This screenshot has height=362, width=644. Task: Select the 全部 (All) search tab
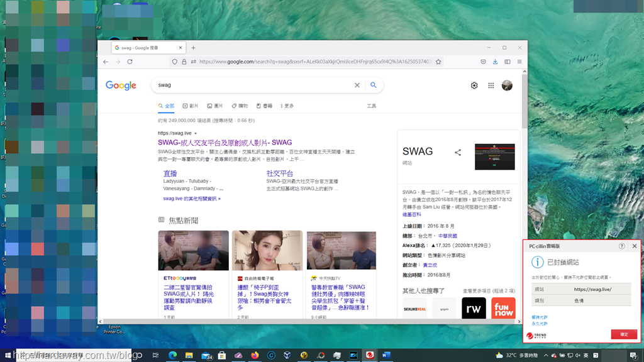166,106
